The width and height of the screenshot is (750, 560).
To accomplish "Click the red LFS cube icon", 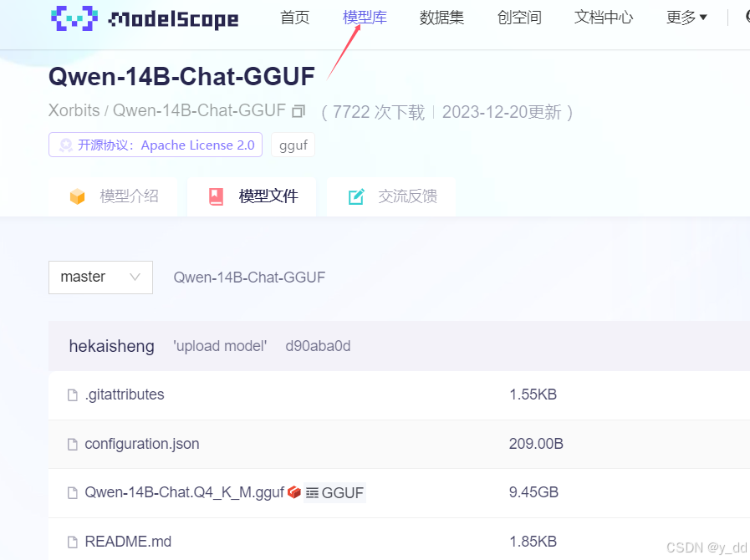I will tap(294, 492).
